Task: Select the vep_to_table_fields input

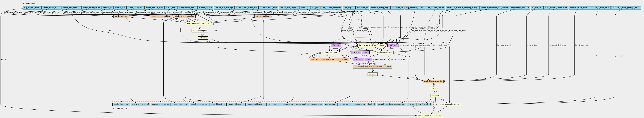Action: 32,8
